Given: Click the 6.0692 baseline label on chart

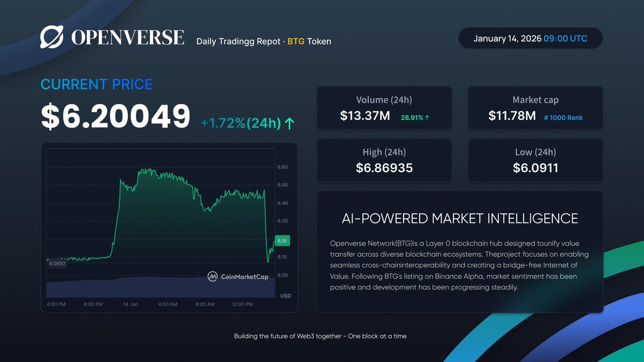Looking at the screenshot, I should tap(57, 264).
